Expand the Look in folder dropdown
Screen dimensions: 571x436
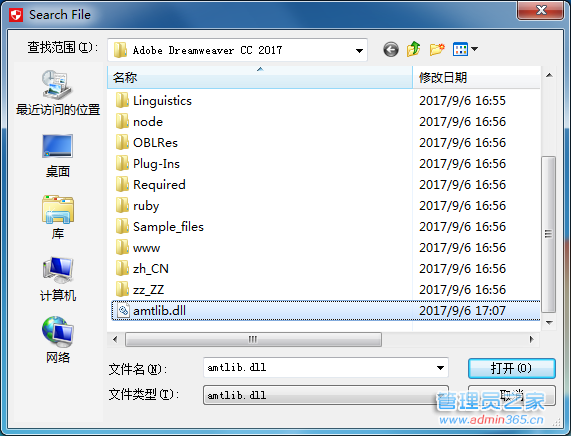click(359, 50)
